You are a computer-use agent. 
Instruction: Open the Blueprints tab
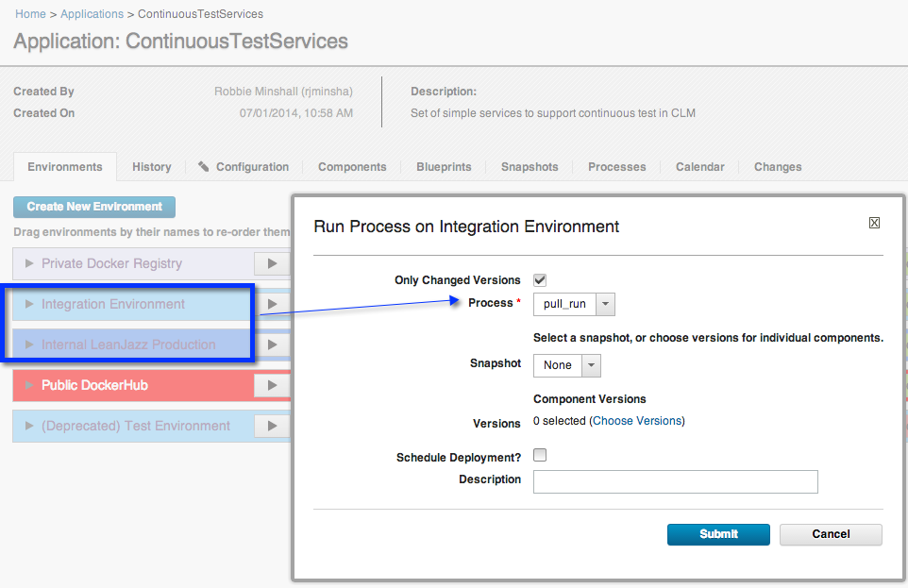pyautogui.click(x=444, y=166)
